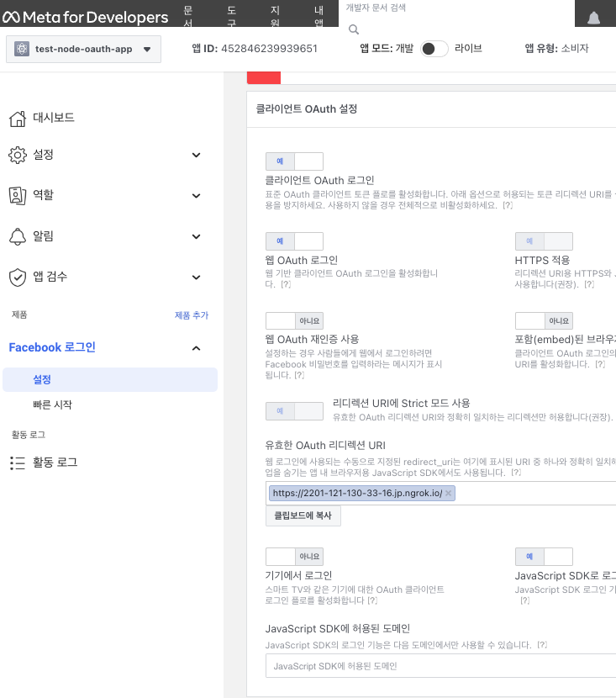Click JavaScript SDK에 허용된 도메인 input
616x698 pixels.
(x=440, y=666)
